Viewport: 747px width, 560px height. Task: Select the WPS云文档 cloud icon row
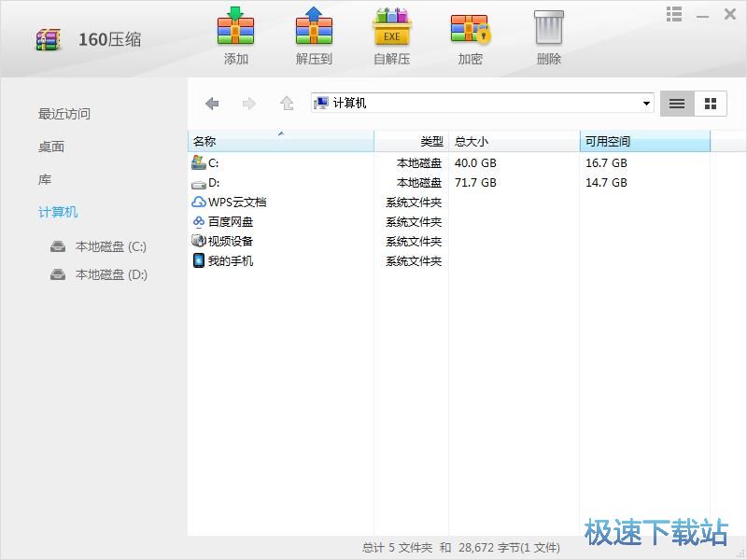(x=198, y=203)
